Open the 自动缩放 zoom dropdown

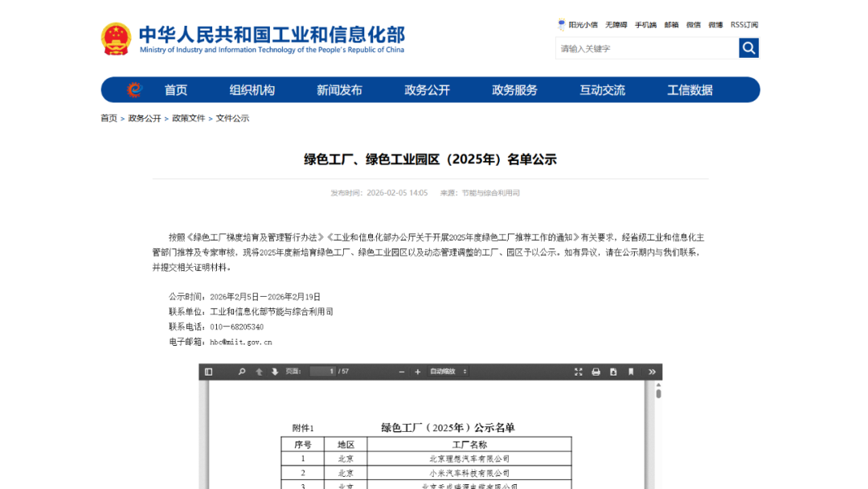tap(448, 372)
